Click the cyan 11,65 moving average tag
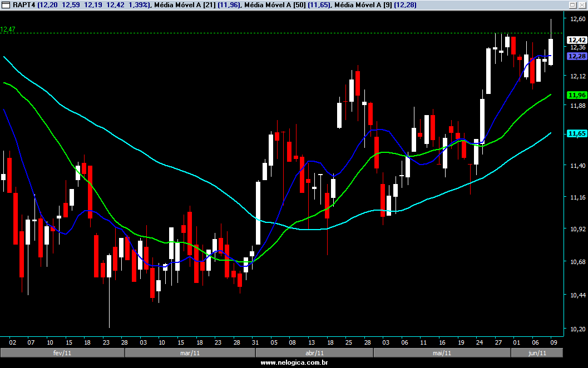The height and width of the screenshot is (368, 588). pyautogui.click(x=577, y=133)
